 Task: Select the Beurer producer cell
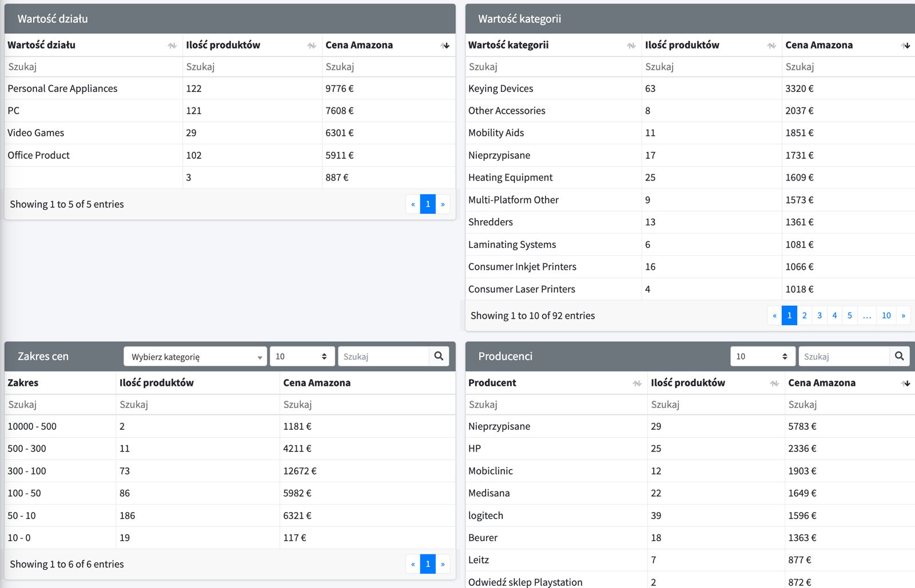(556, 538)
